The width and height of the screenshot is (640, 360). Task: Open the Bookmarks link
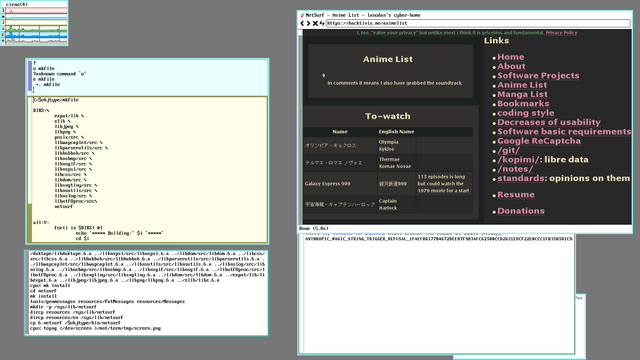point(523,104)
